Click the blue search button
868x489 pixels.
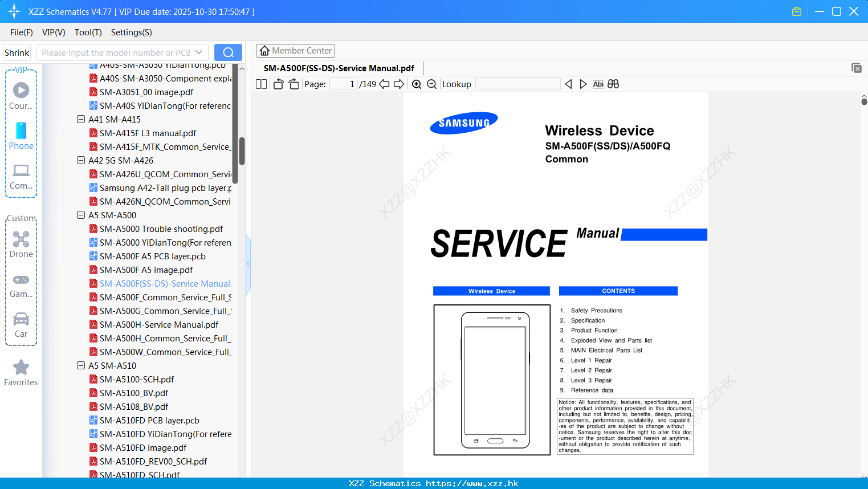pos(228,52)
